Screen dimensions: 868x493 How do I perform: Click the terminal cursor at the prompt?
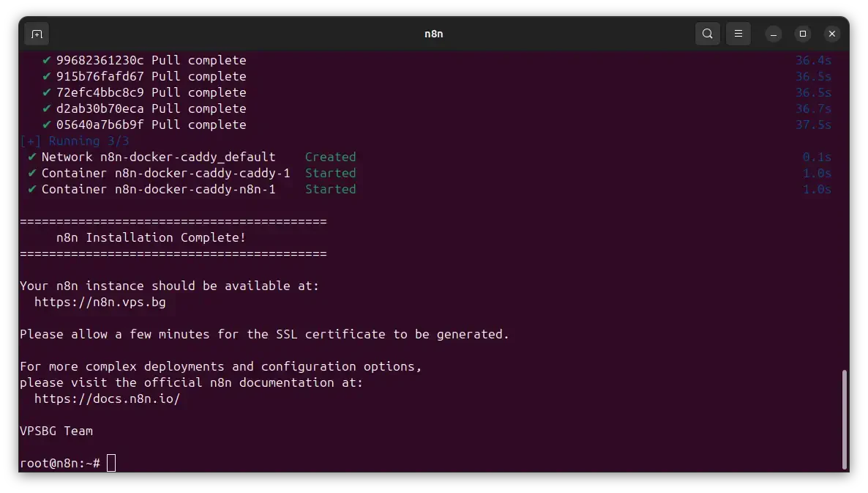pyautogui.click(x=111, y=462)
